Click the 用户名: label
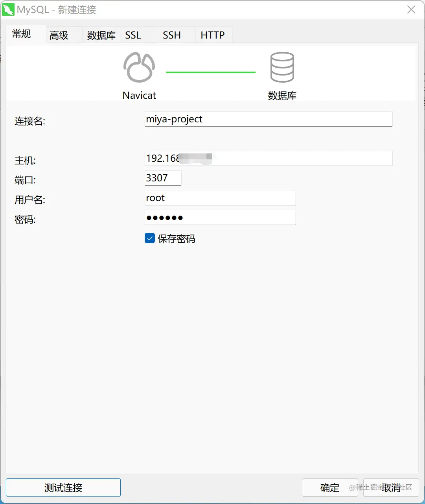The width and height of the screenshot is (425, 504). pyautogui.click(x=30, y=200)
